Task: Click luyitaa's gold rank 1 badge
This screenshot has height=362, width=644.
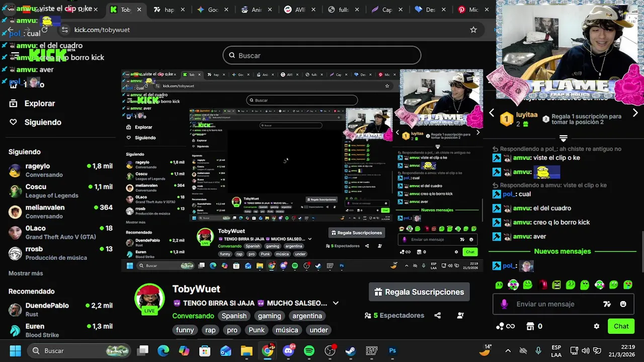Action: 507,119
